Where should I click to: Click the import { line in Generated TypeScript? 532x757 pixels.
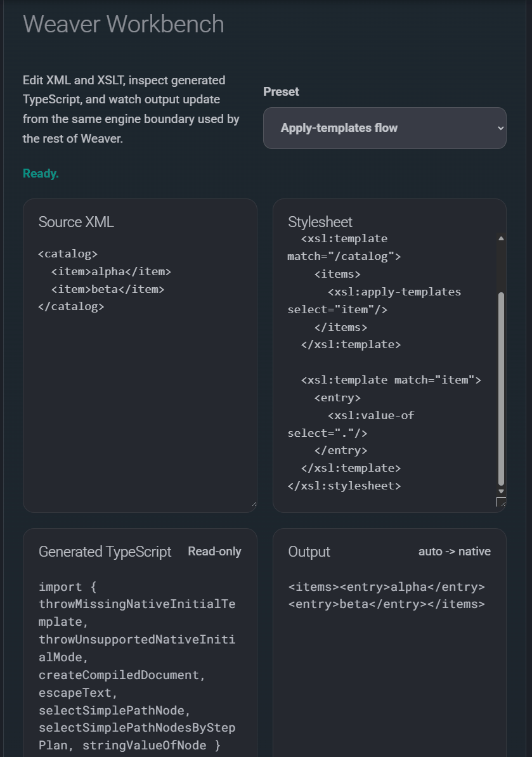(x=68, y=587)
